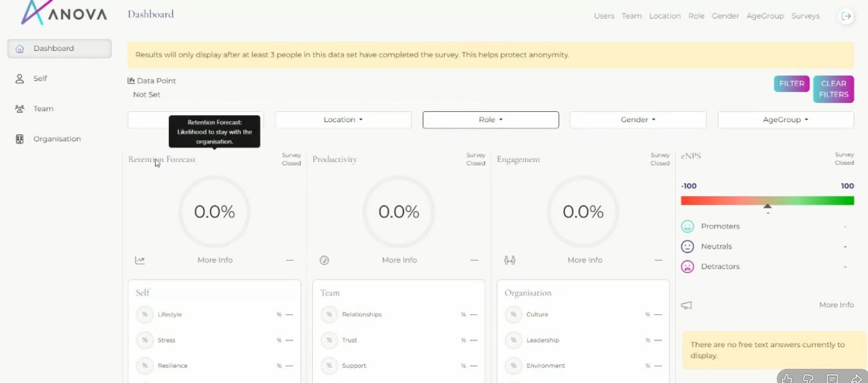The image size is (868, 383).
Task: Click the Detractors sad face icon
Action: tap(687, 266)
